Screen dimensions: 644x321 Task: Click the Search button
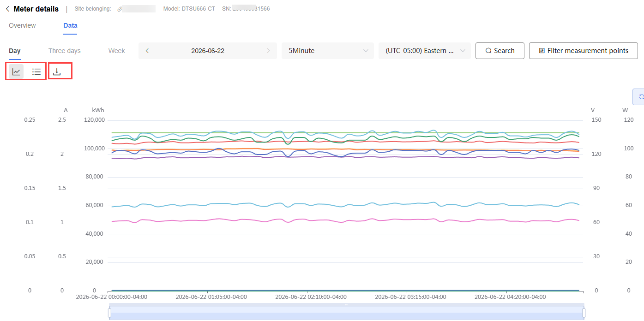[x=500, y=51]
